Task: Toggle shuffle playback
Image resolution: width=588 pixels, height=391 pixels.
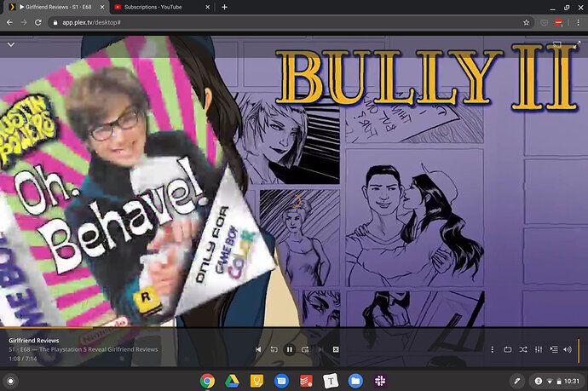Action: point(523,349)
